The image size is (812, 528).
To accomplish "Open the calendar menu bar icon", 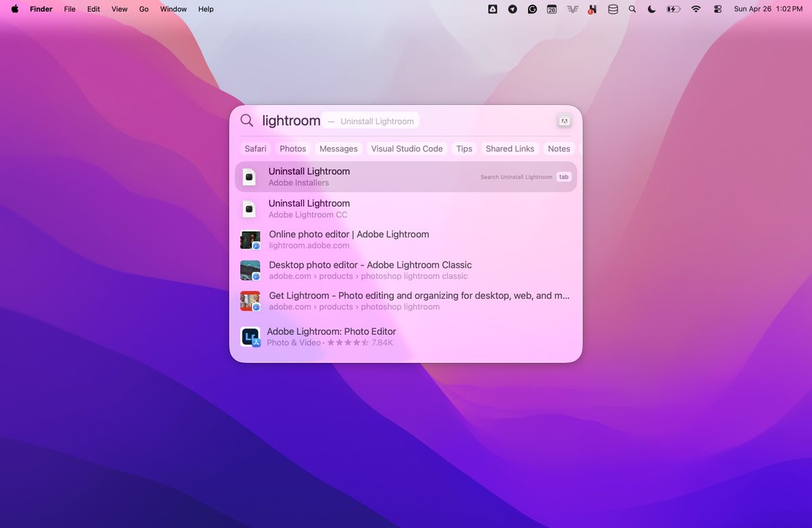I will click(552, 9).
